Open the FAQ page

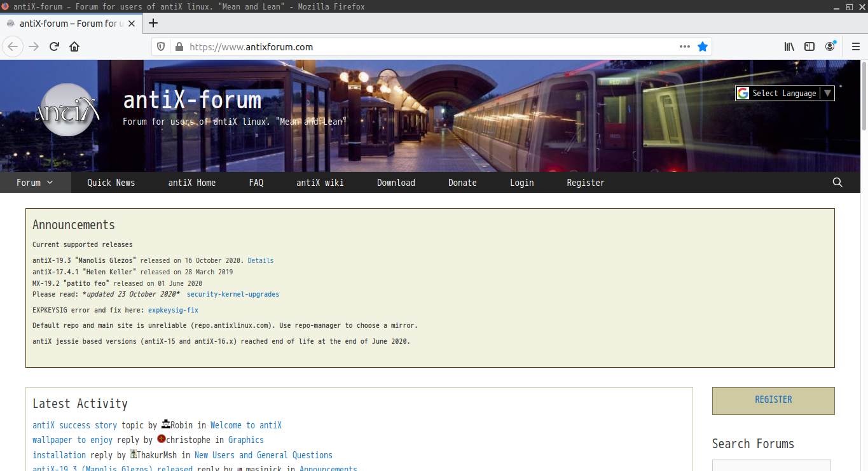(256, 183)
